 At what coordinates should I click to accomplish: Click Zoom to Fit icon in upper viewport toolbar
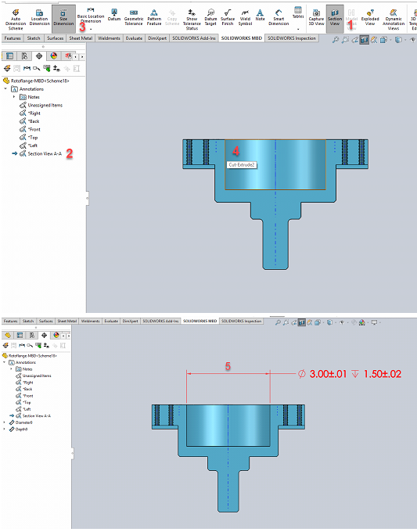pyautogui.click(x=335, y=40)
